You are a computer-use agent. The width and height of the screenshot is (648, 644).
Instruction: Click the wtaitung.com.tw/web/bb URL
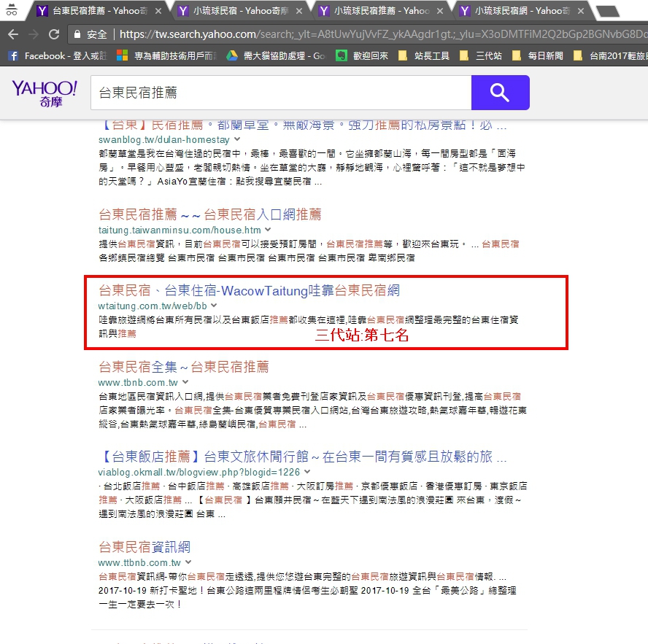tap(153, 306)
